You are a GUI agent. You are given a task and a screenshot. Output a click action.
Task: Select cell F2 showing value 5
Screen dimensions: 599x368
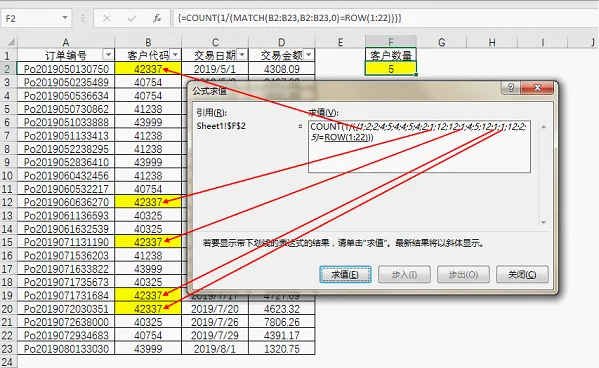click(x=390, y=69)
